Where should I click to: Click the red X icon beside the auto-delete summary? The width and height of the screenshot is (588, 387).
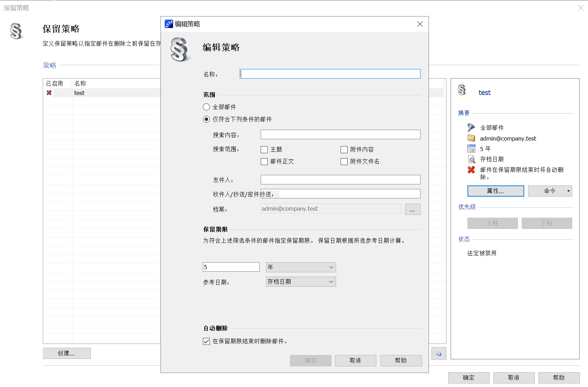click(471, 170)
